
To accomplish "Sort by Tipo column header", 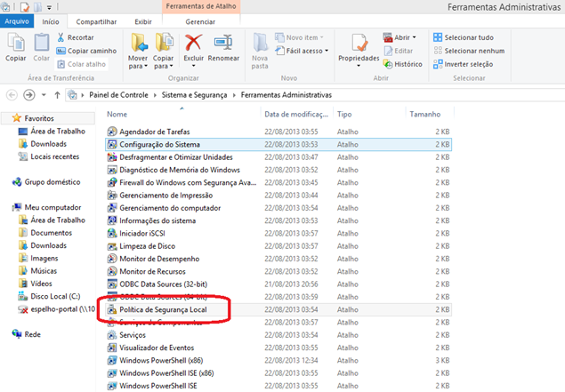I will point(344,114).
